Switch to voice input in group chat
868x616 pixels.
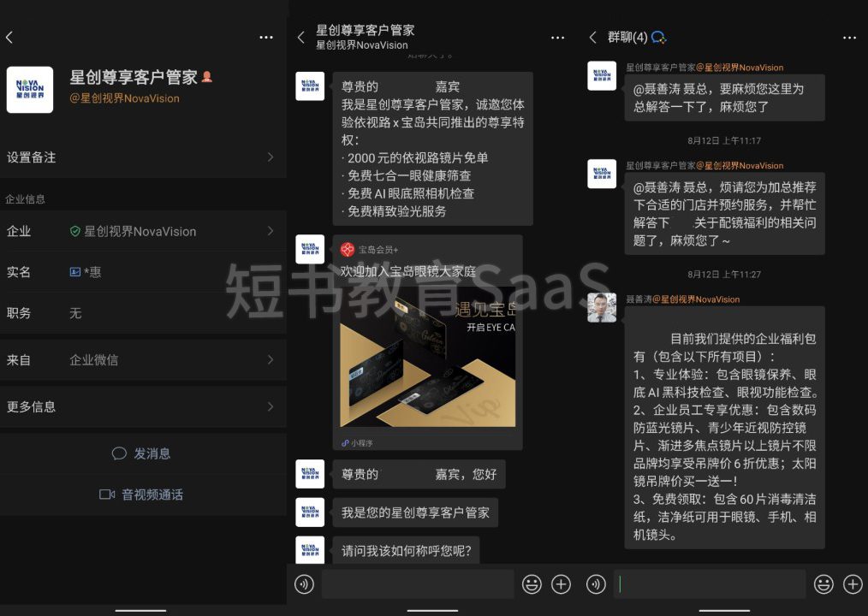tap(596, 583)
